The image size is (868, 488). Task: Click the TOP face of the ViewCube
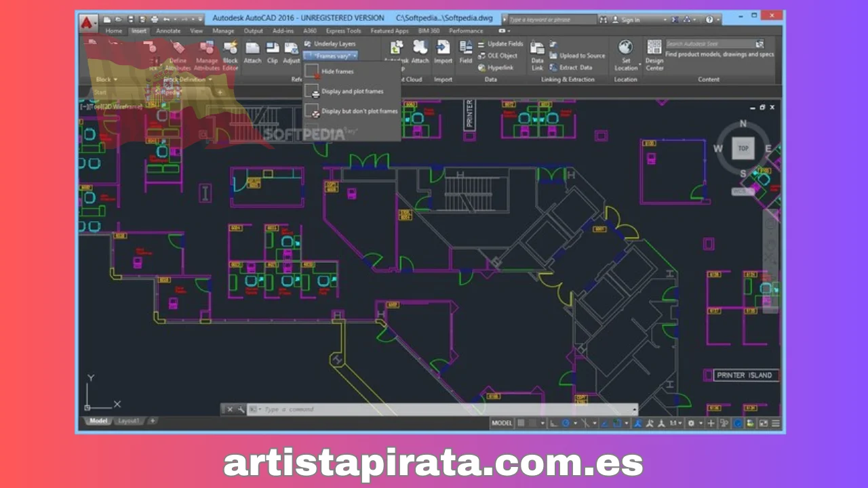tap(743, 148)
